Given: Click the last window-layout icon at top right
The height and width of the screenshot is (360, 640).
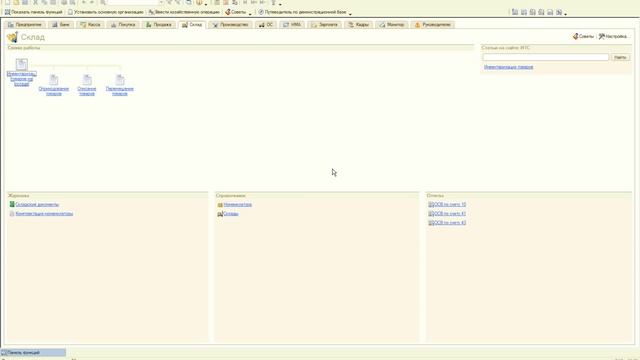Looking at the screenshot, I should click(559, 12).
